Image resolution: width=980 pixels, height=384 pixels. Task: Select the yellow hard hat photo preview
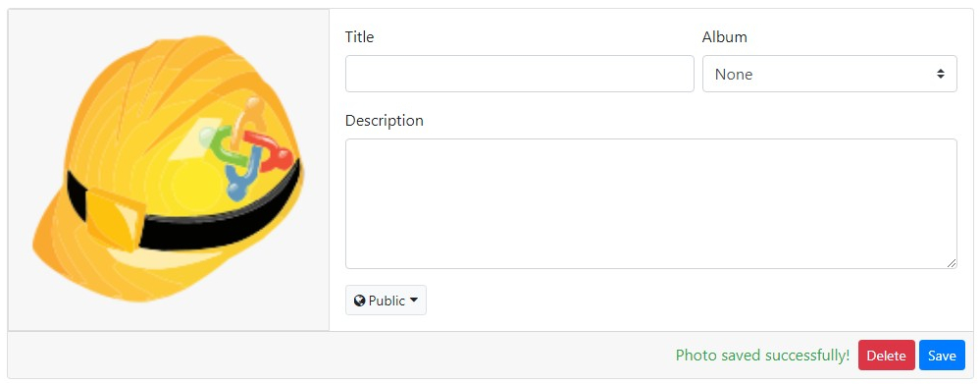168,169
